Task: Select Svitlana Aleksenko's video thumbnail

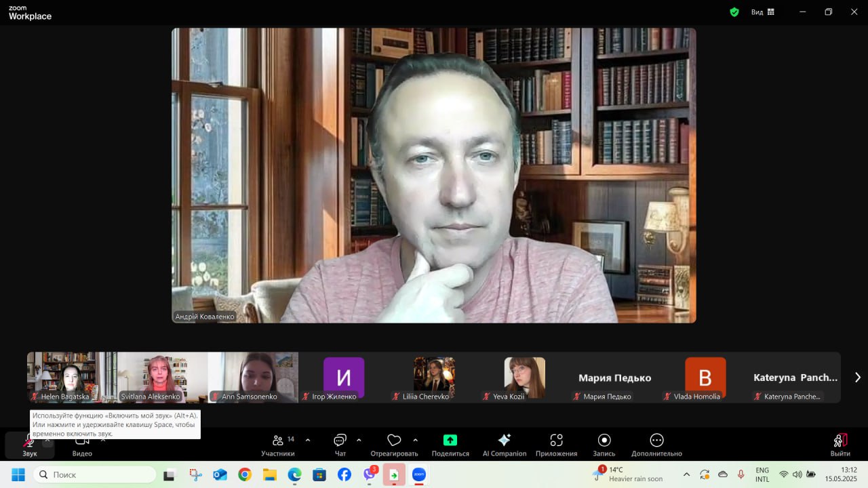Action: coord(163,377)
